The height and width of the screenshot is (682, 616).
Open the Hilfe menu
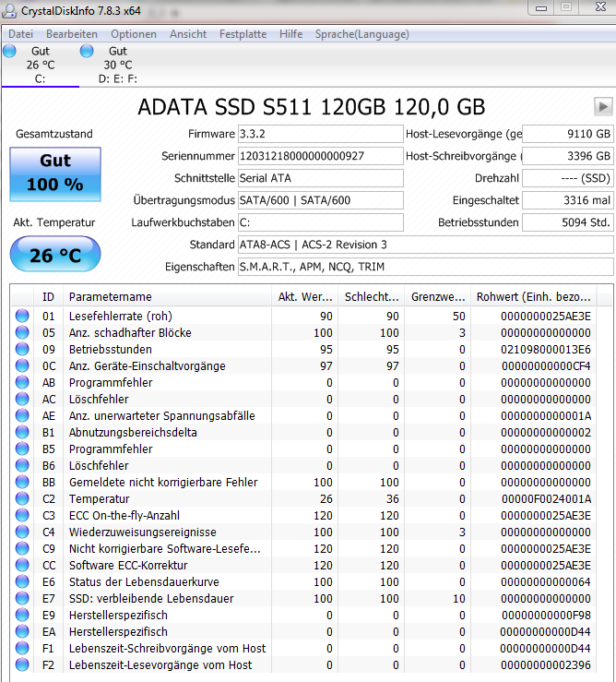click(x=290, y=34)
